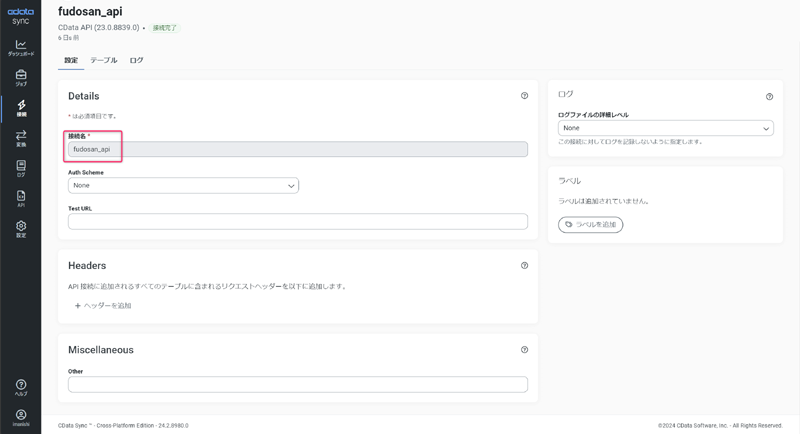Click the help icon in ログ panel

tap(769, 97)
